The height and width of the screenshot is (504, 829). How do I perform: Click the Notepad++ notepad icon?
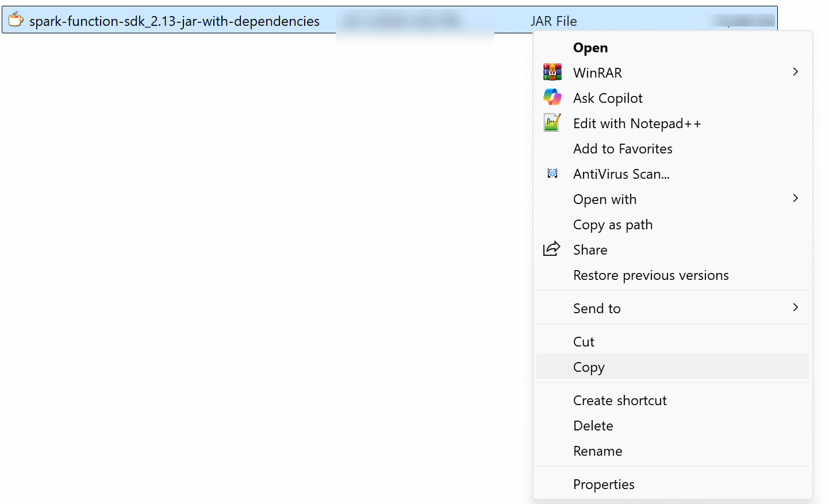click(552, 122)
